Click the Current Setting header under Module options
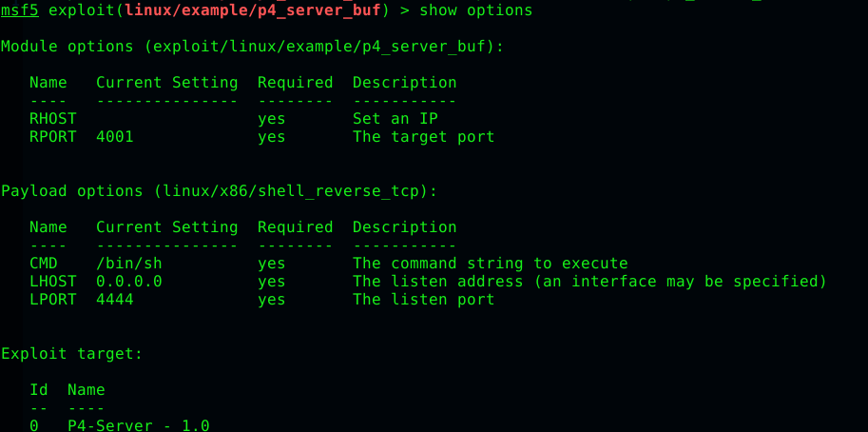The height and width of the screenshot is (432, 868). (167, 83)
